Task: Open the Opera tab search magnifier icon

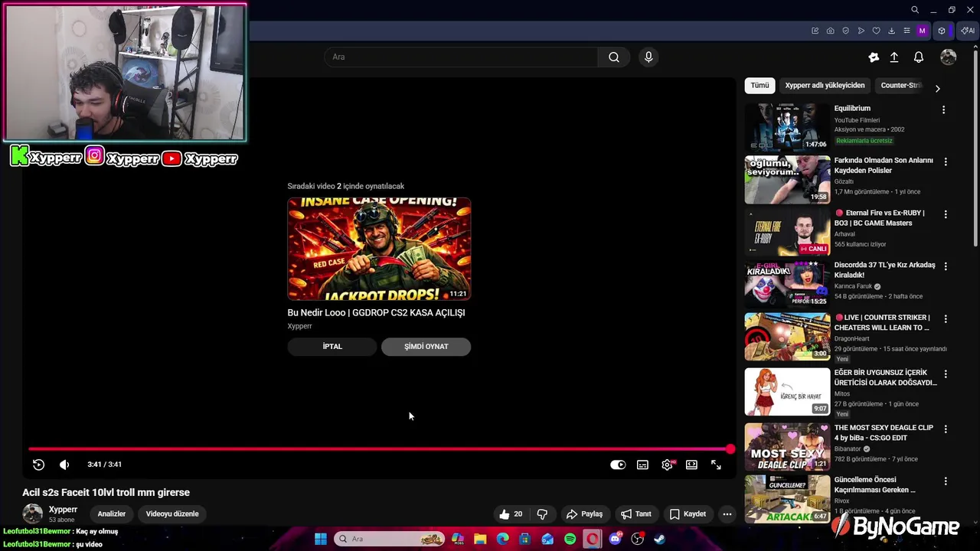Action: [x=915, y=10]
